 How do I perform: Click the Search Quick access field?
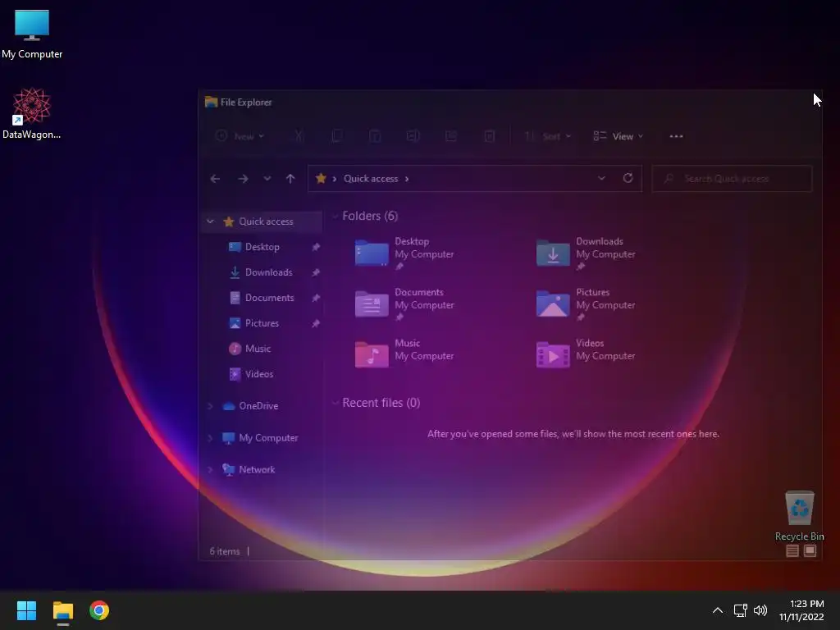click(x=732, y=178)
